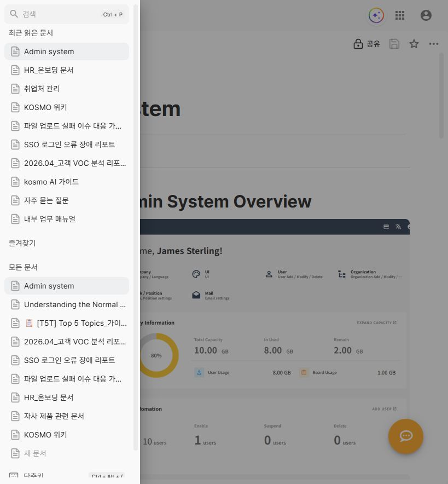Open 자주 묻는 질문 document

[67, 200]
